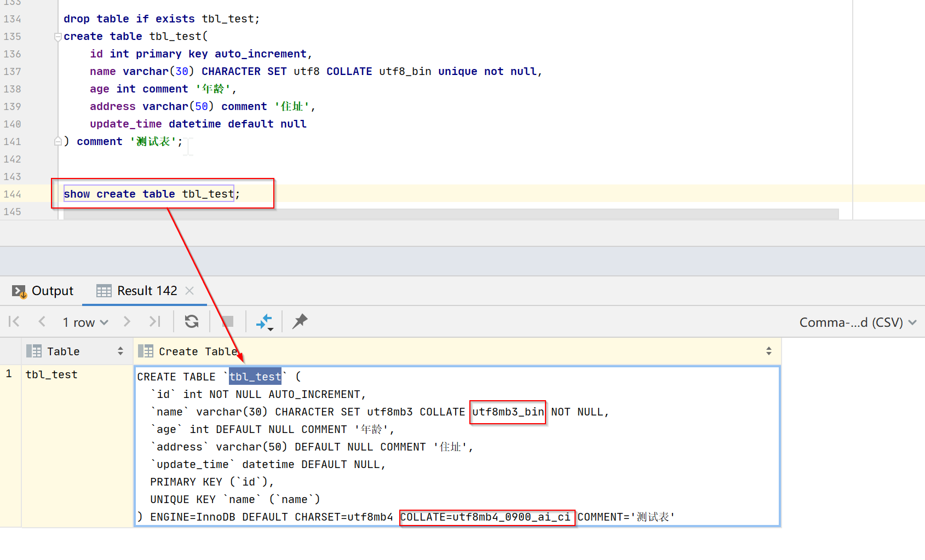
Task: Click line number 134 in the gutter
Action: (12, 19)
